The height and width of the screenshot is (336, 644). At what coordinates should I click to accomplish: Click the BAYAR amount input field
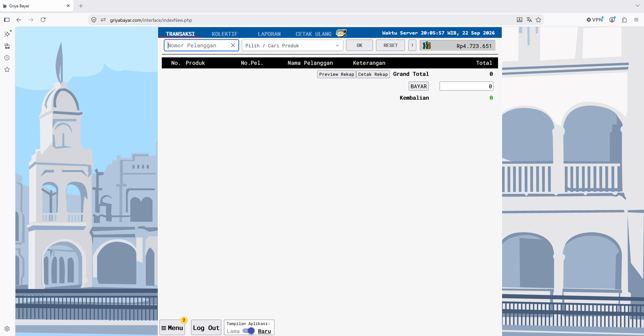pos(466,86)
